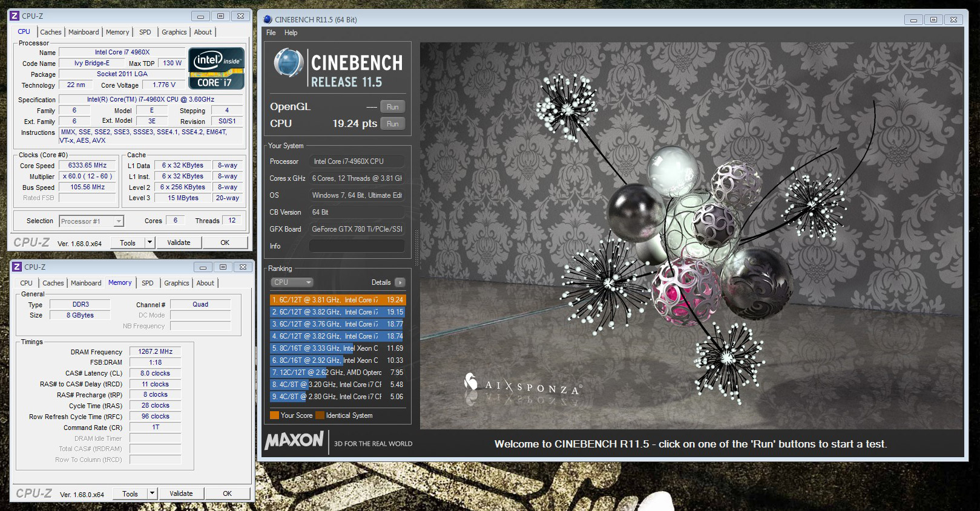Click Validate in the lower CPU-Z Memory window
Viewport: 980px width, 511px height.
(181, 493)
